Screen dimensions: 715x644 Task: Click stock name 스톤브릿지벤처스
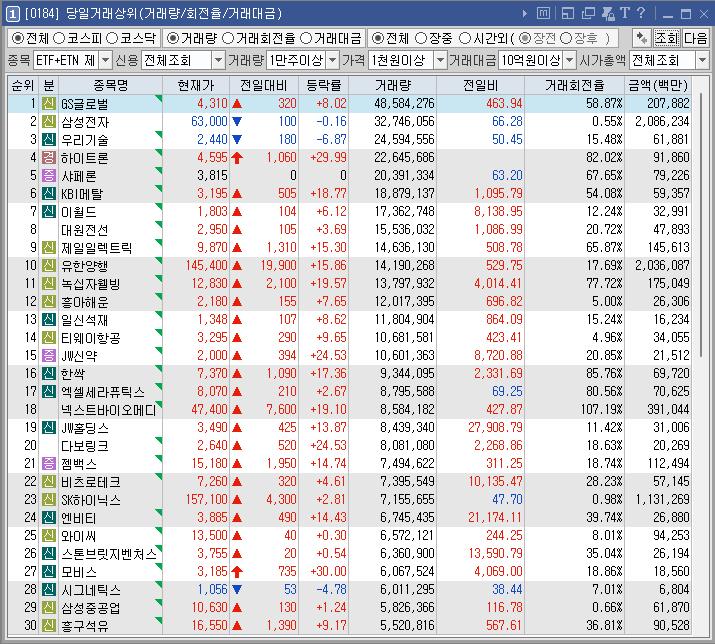(109, 554)
